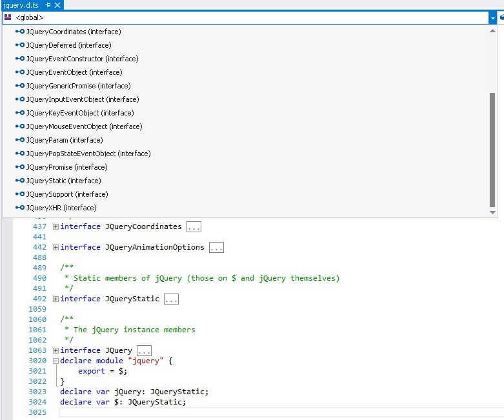Click 'declare var $: JQueryStatic;' line
The image size is (504, 420).
123,402
